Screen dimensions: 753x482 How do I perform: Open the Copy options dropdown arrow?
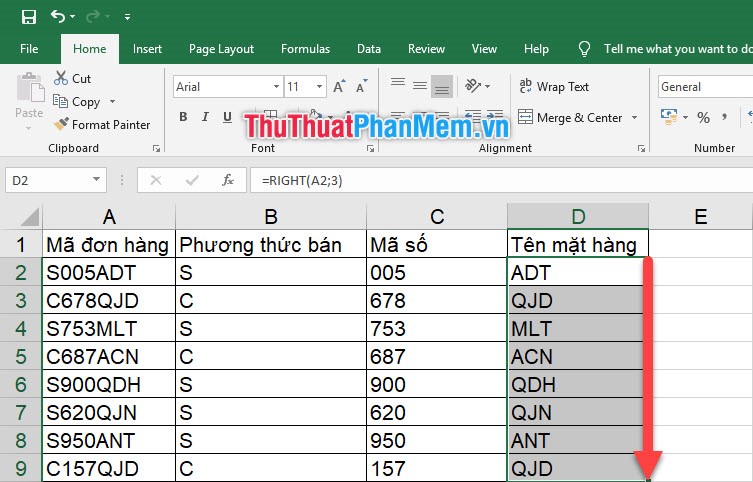tap(112, 102)
